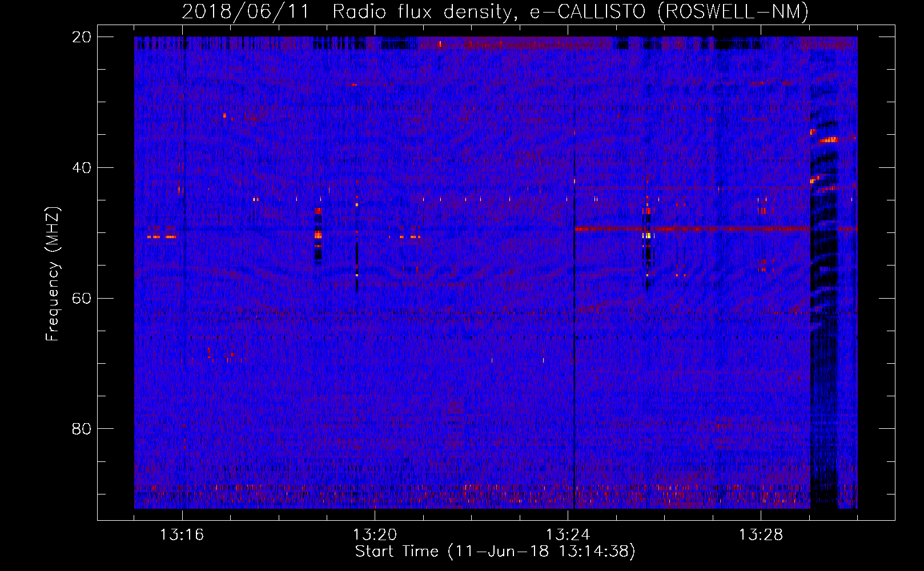This screenshot has width=924, height=571.
Task: Click the "13:16" time tick label
Action: click(182, 535)
